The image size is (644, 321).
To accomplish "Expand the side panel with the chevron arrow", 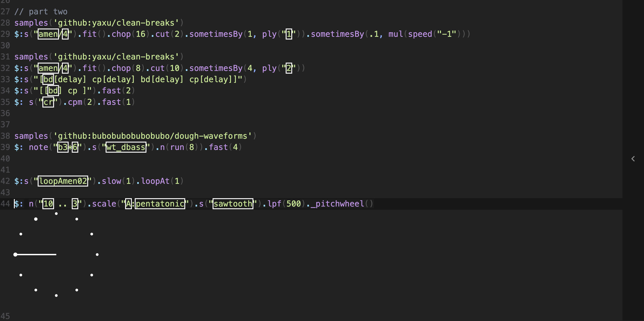I will 633,159.
